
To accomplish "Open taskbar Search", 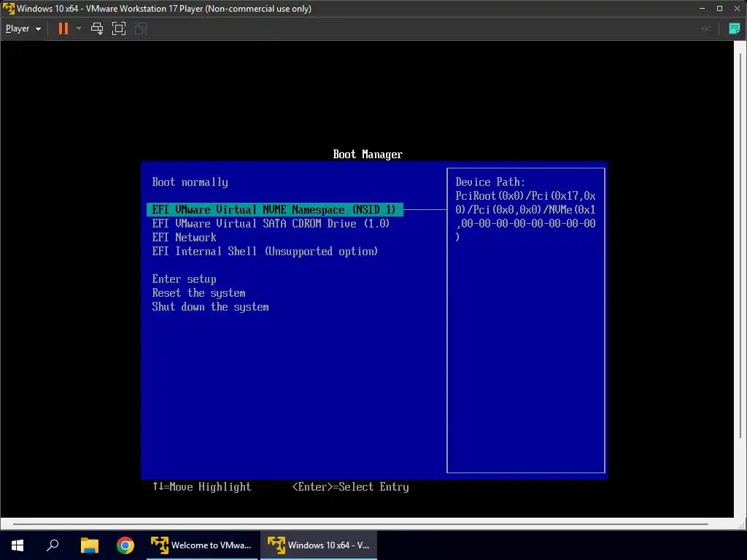I will click(53, 545).
